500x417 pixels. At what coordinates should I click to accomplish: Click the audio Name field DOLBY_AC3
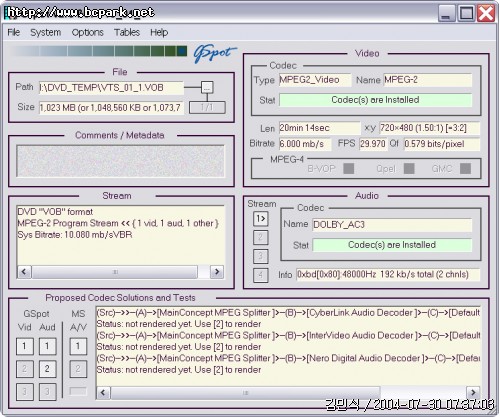[392, 225]
